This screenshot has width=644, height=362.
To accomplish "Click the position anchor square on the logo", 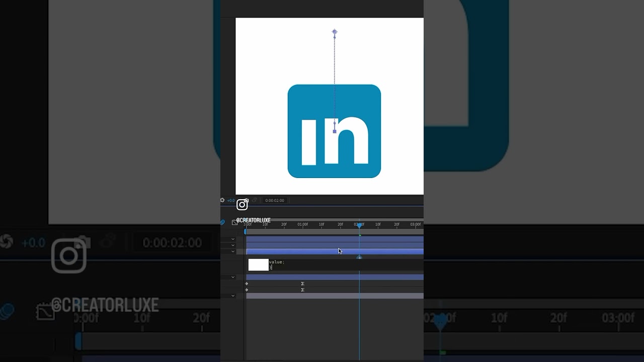I will (335, 131).
